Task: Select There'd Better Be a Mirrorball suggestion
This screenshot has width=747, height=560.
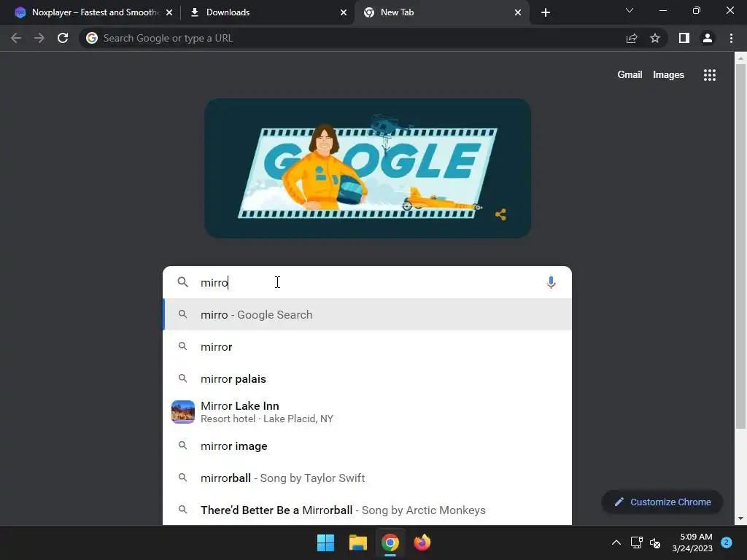Action: pyautogui.click(x=367, y=510)
